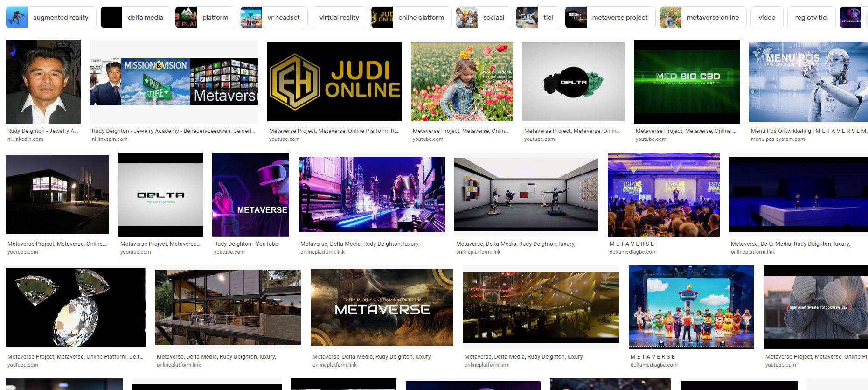The width and height of the screenshot is (868, 390).
Task: Open the concert hall lights image
Action: (x=541, y=307)
